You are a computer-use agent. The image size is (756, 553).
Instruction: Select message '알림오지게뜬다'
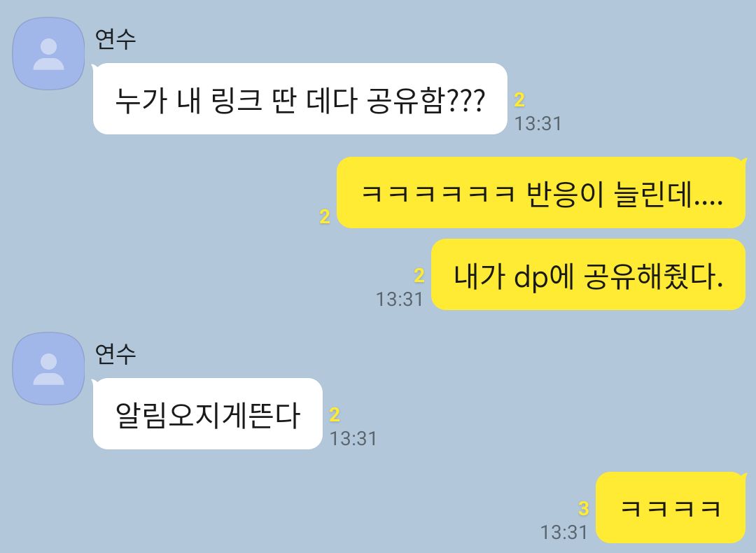tap(207, 414)
